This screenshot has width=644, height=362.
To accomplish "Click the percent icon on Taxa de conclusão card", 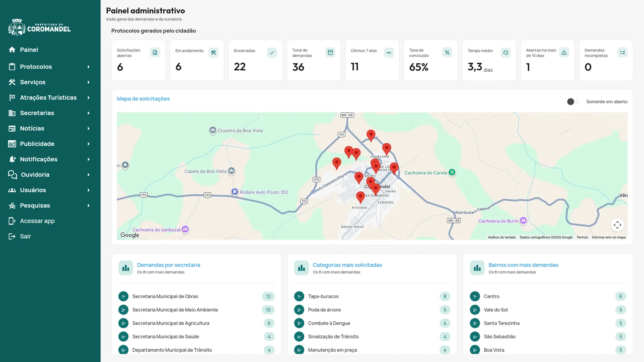I will click(x=447, y=52).
